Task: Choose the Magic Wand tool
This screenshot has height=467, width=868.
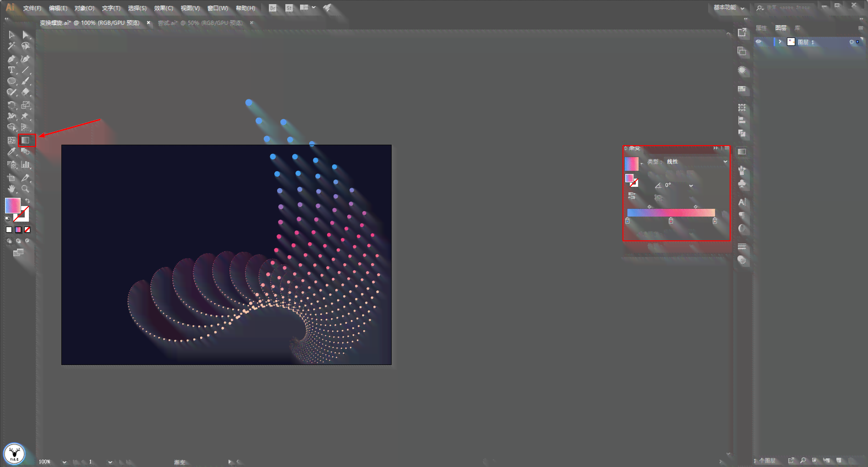Action: [12, 46]
